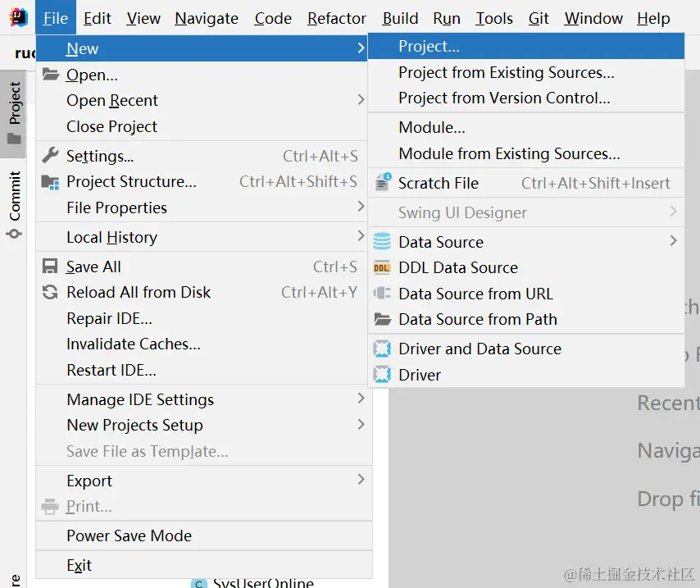Click the DDL Data Source icon
The height and width of the screenshot is (588, 700).
[382, 267]
